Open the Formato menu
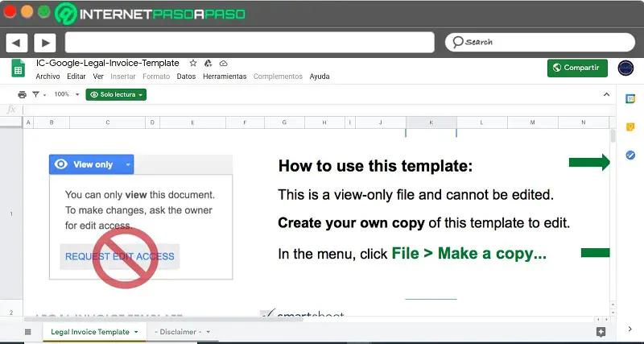Screen dimensions: 644x344 pyautogui.click(x=156, y=77)
